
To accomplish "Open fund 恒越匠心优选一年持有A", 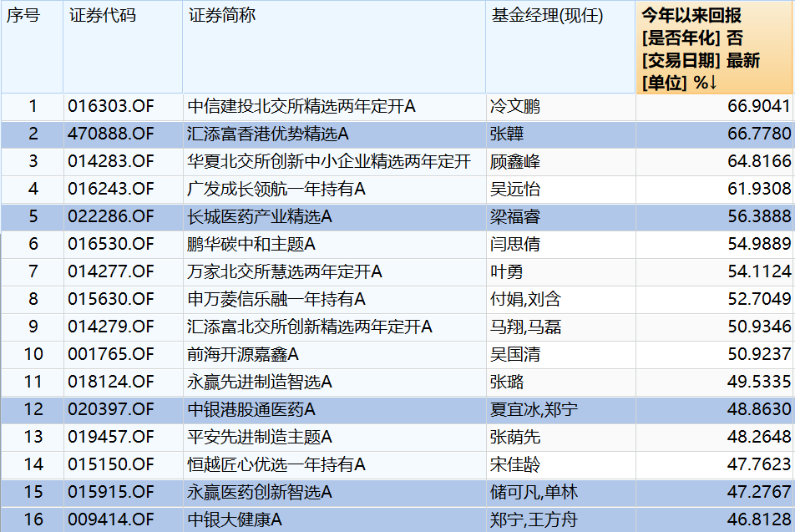I will [276, 464].
